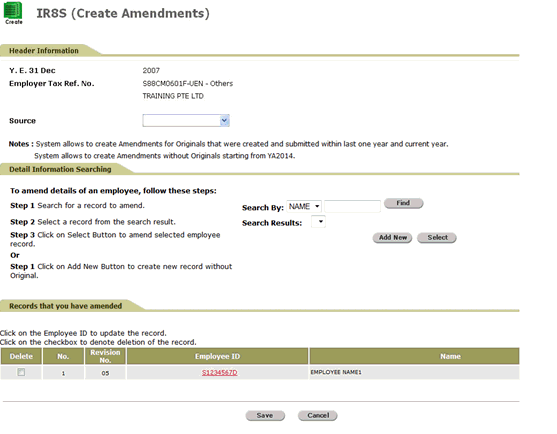This screenshot has width=557, height=434.
Task: Click the Revision No. column header
Action: click(105, 356)
